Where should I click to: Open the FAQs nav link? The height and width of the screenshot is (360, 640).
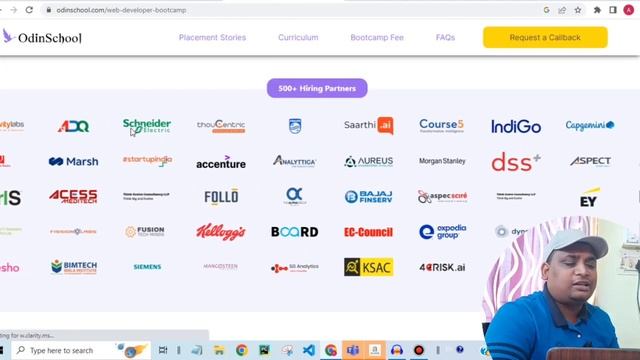point(445,38)
